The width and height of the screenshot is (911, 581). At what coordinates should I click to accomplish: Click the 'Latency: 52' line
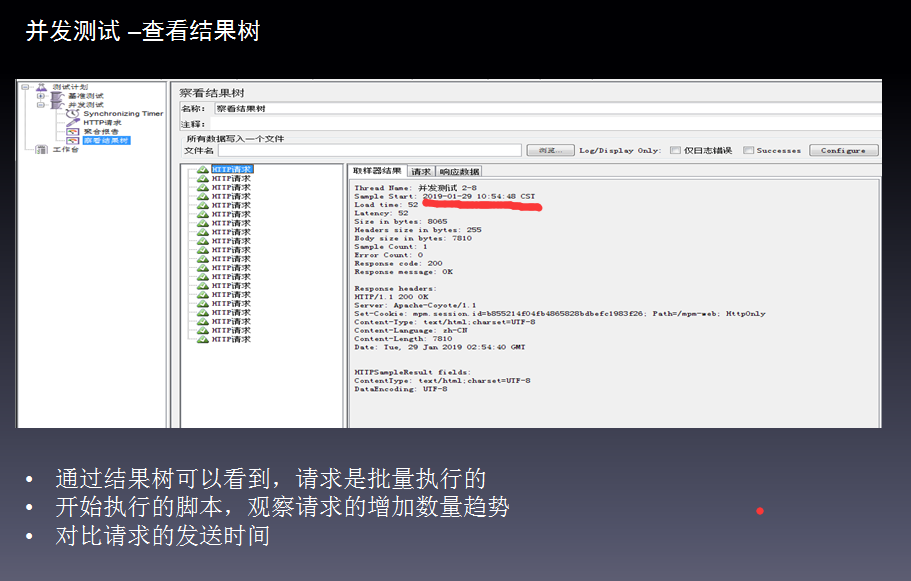pos(381,213)
